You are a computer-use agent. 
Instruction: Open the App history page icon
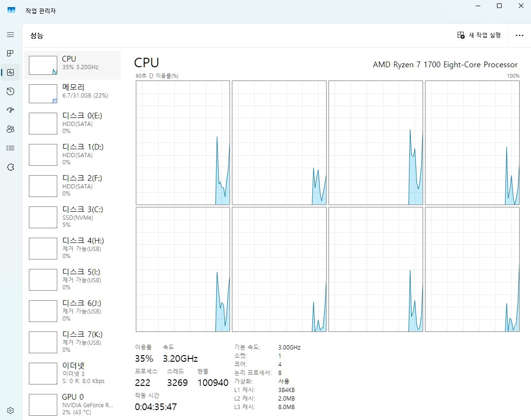[10, 91]
